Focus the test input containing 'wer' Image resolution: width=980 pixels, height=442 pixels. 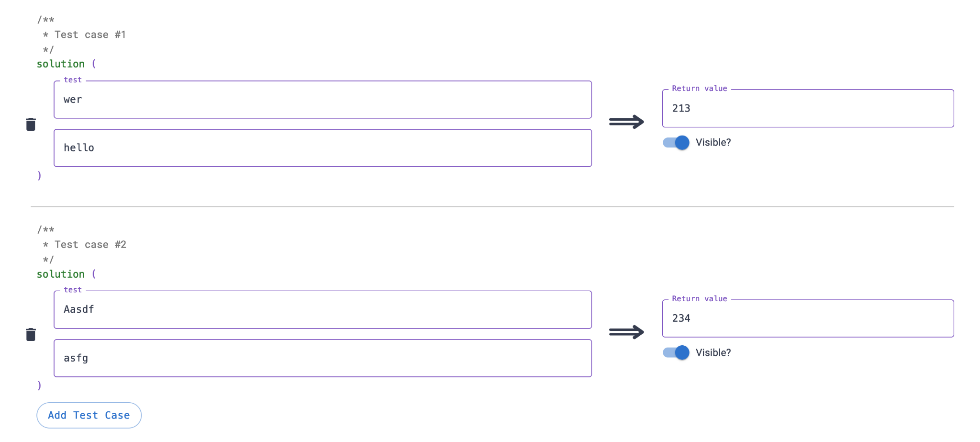(323, 100)
